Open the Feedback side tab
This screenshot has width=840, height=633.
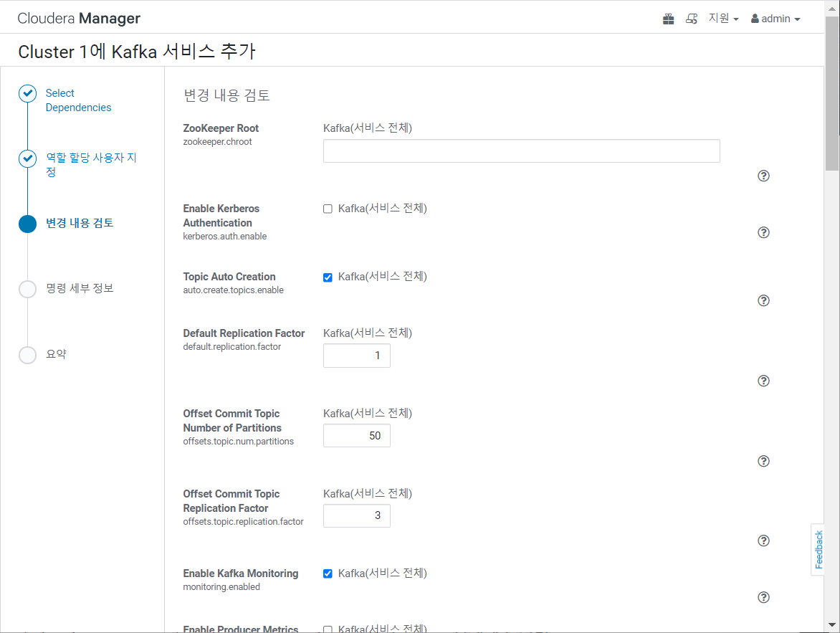(818, 549)
